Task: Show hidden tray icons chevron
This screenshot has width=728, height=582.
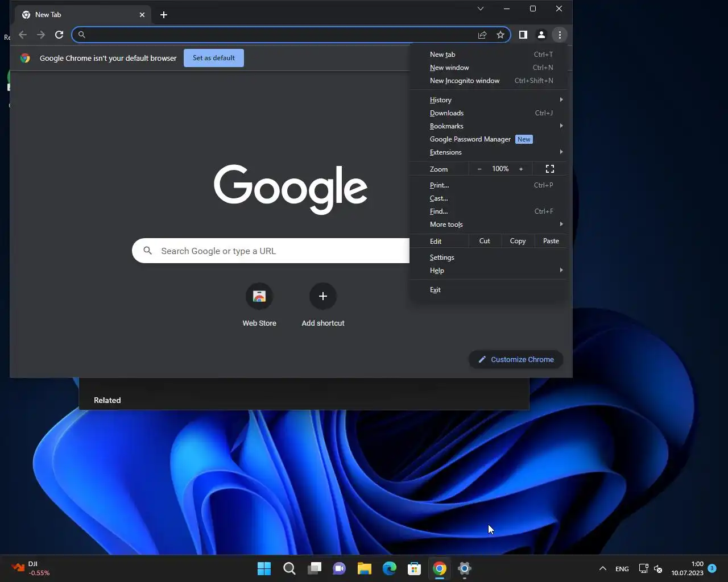Action: [x=603, y=568]
